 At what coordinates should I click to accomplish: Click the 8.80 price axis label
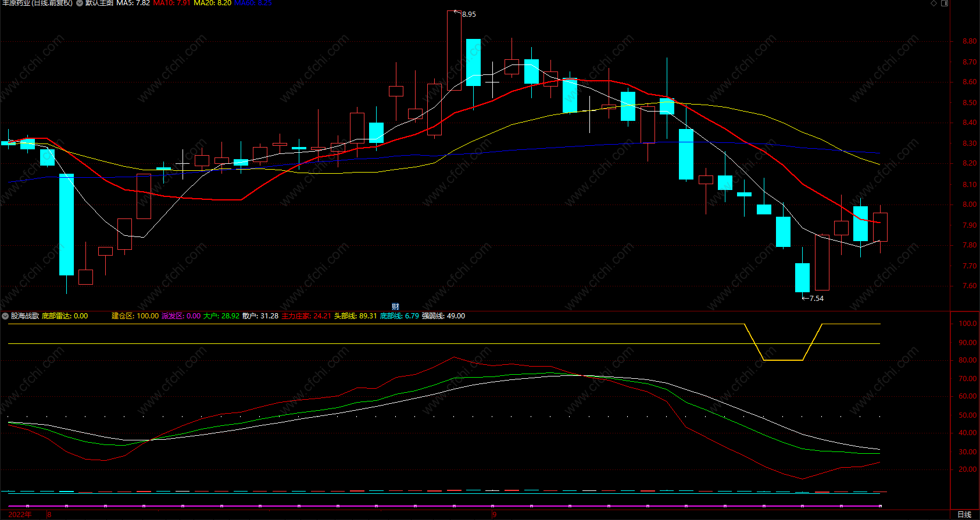point(970,41)
